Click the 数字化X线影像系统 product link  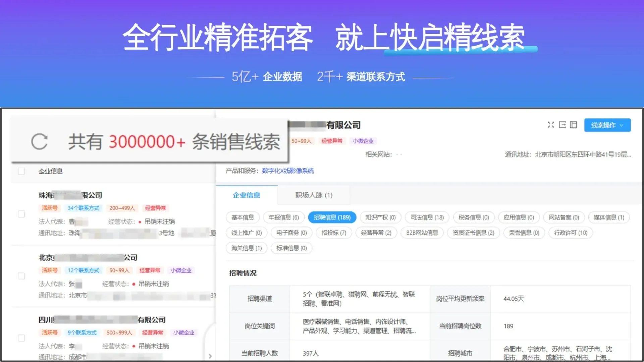point(288,171)
